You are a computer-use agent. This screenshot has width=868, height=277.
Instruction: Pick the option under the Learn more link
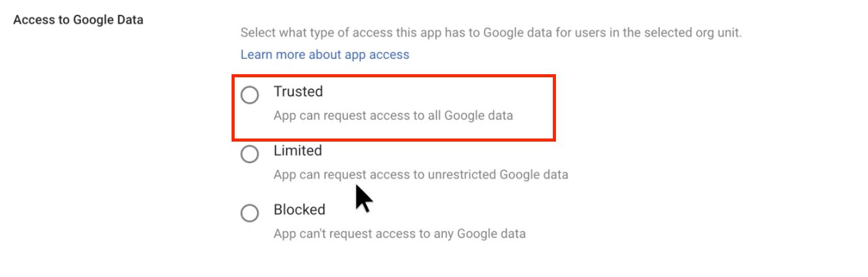tap(250, 95)
